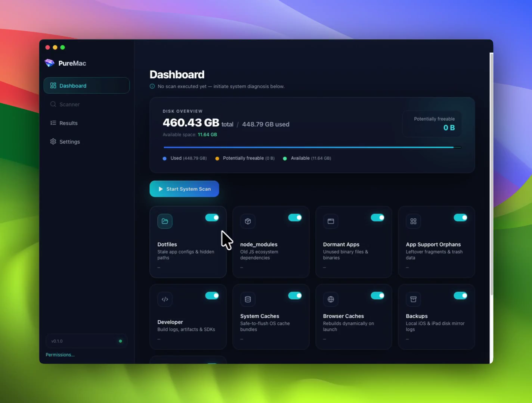This screenshot has height=403, width=532.
Task: Click the Developer code brackets icon
Action: (x=165, y=299)
